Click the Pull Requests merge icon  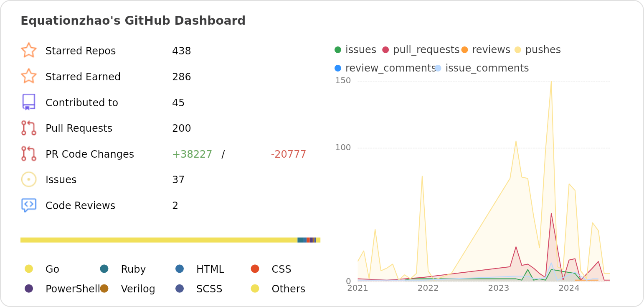pyautogui.click(x=29, y=128)
